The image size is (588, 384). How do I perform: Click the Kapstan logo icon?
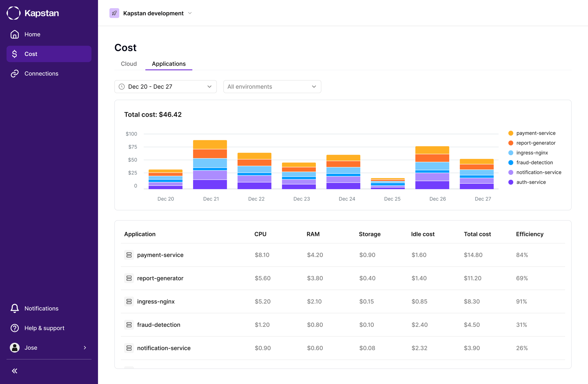click(x=14, y=13)
